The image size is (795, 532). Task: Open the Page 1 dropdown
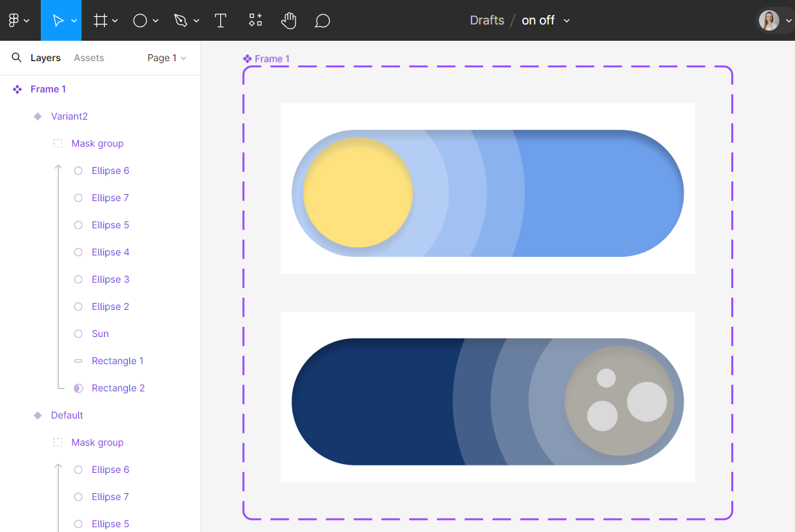[166, 58]
